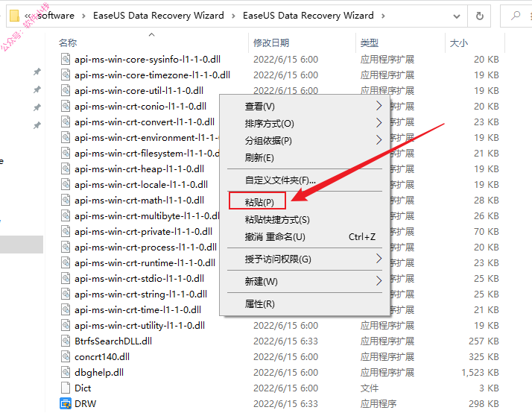This screenshot has height=413, width=532.
Task: Expand the 查看(V) submenu arrow
Action: 379,106
